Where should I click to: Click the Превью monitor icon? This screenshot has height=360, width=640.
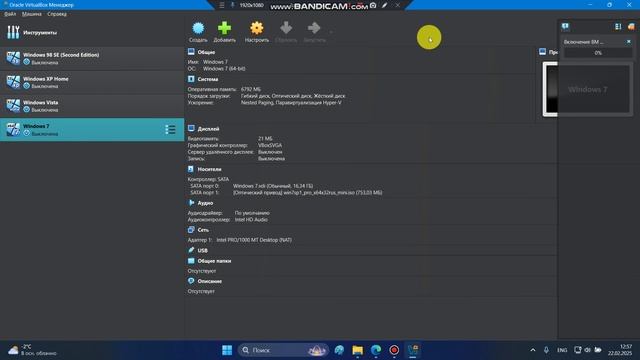(542, 51)
